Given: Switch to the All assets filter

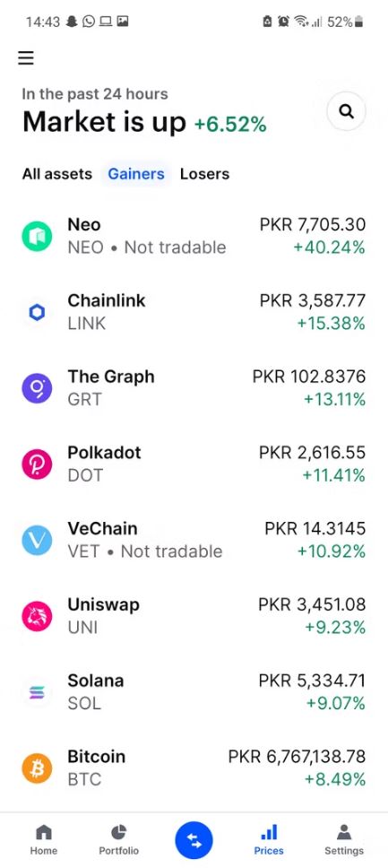Looking at the screenshot, I should tap(57, 174).
